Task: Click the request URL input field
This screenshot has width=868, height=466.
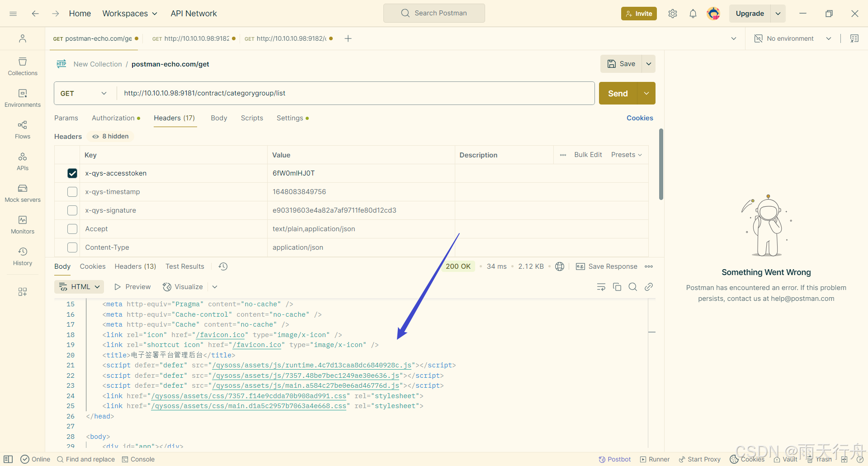Action: coord(356,93)
